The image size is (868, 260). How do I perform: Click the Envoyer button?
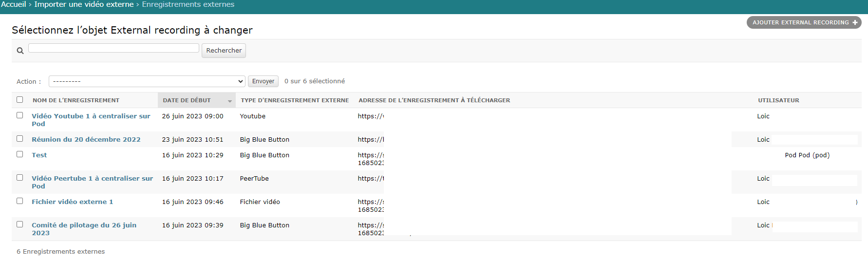coord(263,81)
